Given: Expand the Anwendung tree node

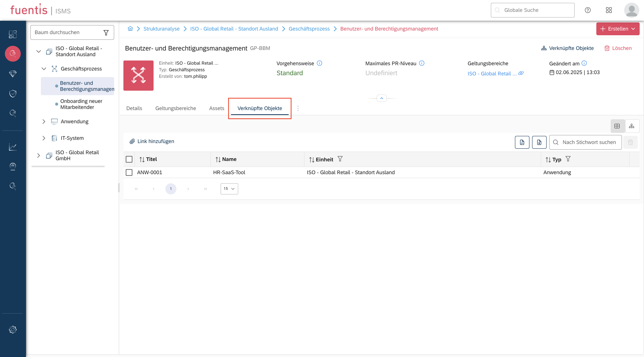Looking at the screenshot, I should click(44, 122).
